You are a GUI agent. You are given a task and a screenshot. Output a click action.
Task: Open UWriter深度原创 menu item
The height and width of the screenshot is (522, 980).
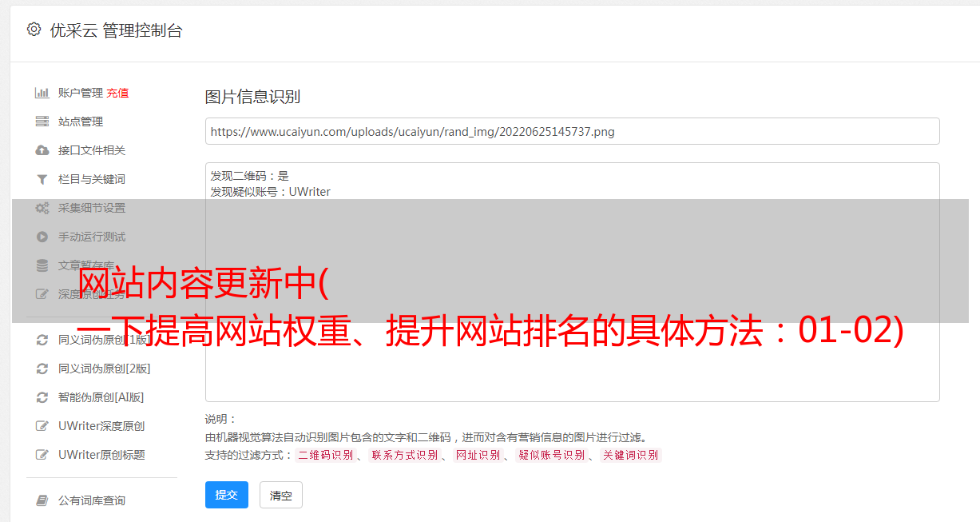(101, 426)
